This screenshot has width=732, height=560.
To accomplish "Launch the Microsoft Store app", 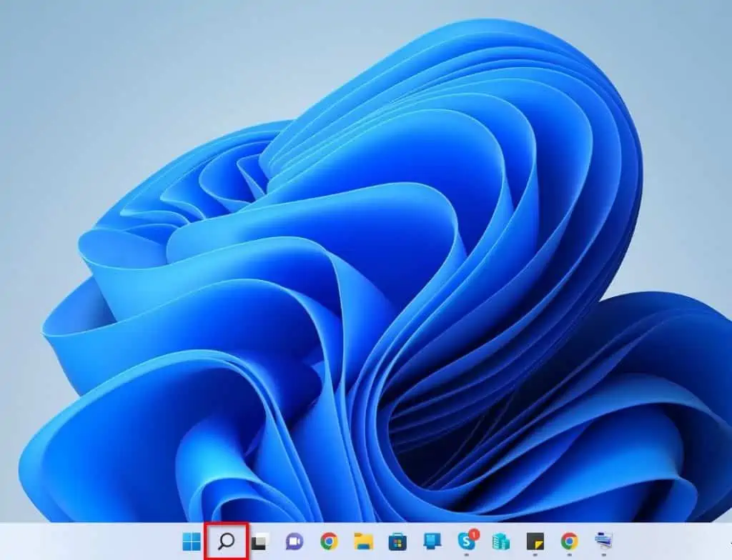I will (397, 541).
